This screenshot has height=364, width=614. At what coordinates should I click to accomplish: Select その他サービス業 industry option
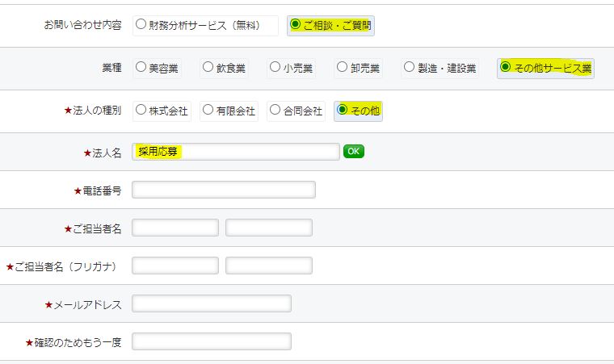pos(506,67)
